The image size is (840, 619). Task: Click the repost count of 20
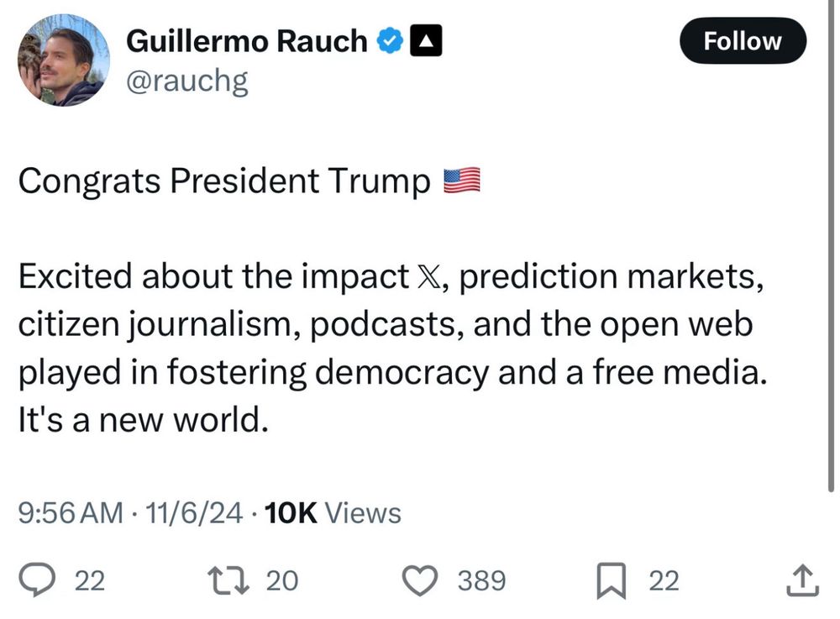point(282,580)
